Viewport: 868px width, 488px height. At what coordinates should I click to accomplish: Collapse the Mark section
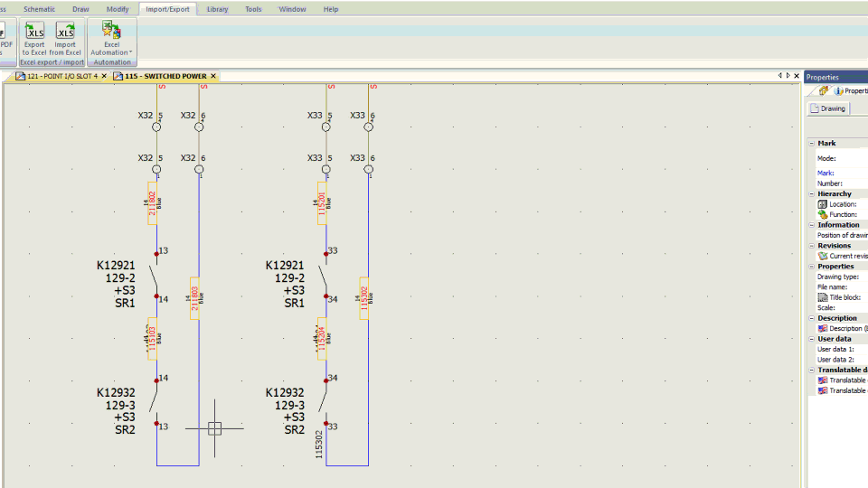812,144
